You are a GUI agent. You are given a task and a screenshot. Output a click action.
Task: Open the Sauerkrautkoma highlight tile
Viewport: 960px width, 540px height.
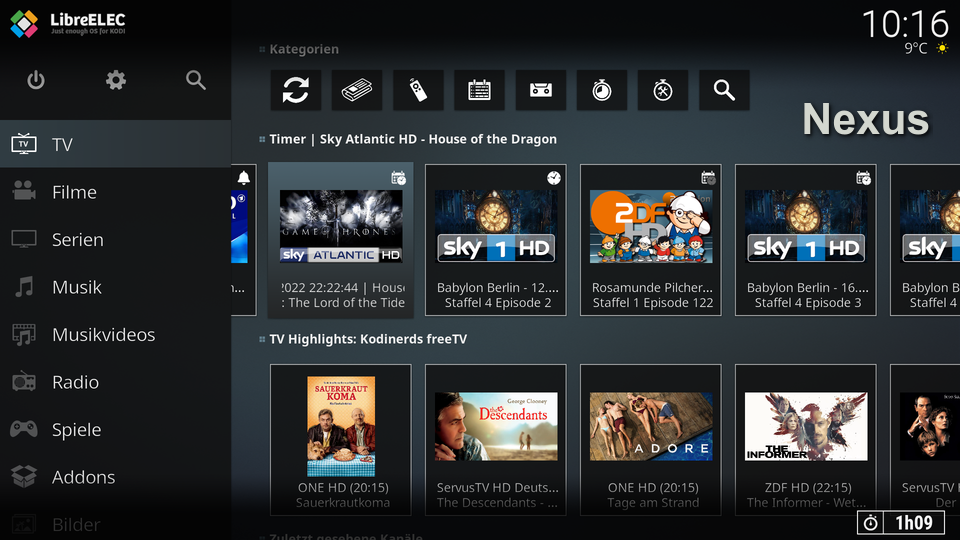click(341, 440)
